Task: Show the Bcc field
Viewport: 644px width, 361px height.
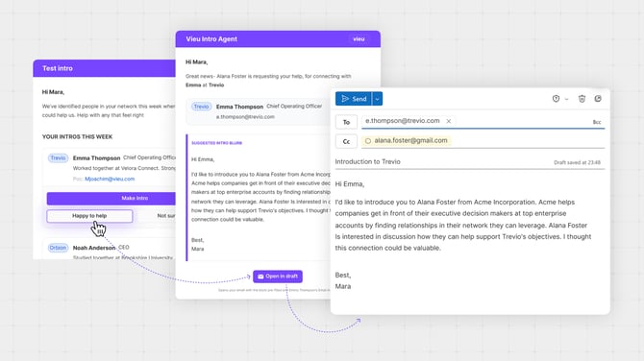Action: pos(596,122)
